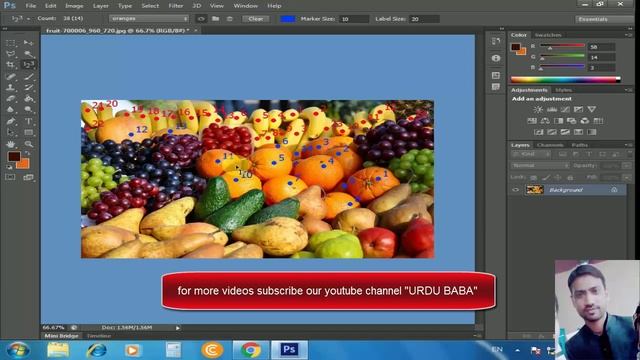Add a Photo Filter adjustment

[x=571, y=121]
